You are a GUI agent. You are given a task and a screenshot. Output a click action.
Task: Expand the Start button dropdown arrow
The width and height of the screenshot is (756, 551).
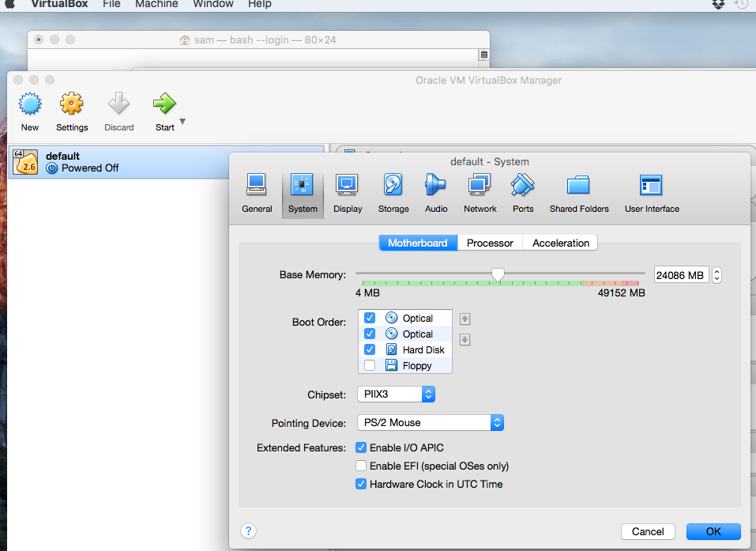click(x=182, y=122)
